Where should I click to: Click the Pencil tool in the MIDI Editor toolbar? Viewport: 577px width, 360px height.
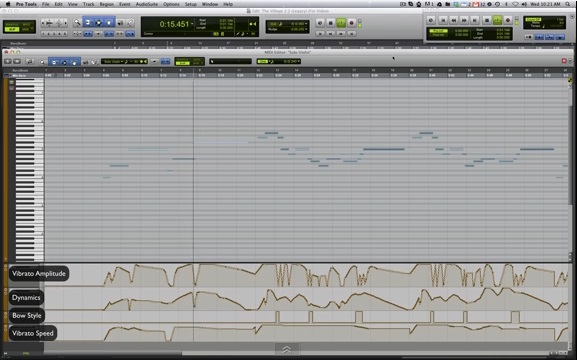click(x=95, y=62)
